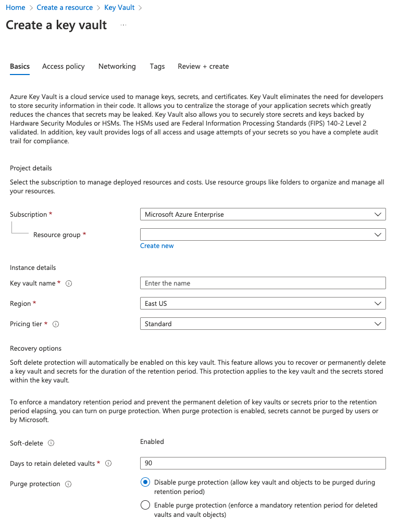Image resolution: width=411 pixels, height=532 pixels.
Task: Select Enable purge protection radio button
Action: point(145,505)
